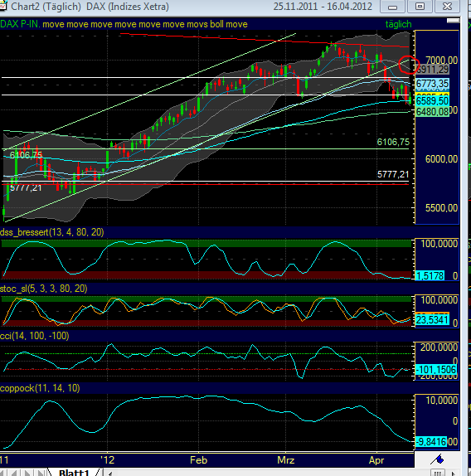The height and width of the screenshot is (476, 471).
Task: Click the date range 25.11.2011 - 16.04.2012
Action: 323,7
